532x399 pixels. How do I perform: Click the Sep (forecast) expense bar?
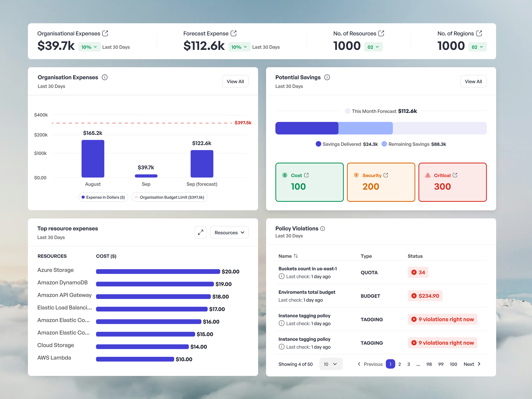coord(202,164)
